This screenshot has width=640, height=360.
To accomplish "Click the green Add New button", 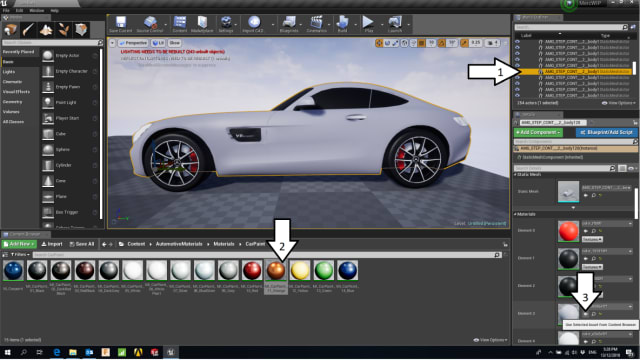I will [x=19, y=244].
